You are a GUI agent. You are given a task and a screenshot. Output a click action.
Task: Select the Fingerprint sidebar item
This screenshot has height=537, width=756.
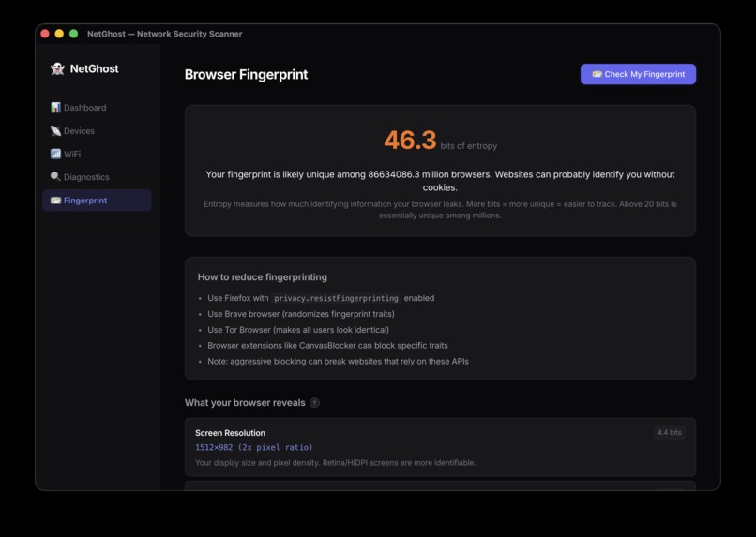97,201
